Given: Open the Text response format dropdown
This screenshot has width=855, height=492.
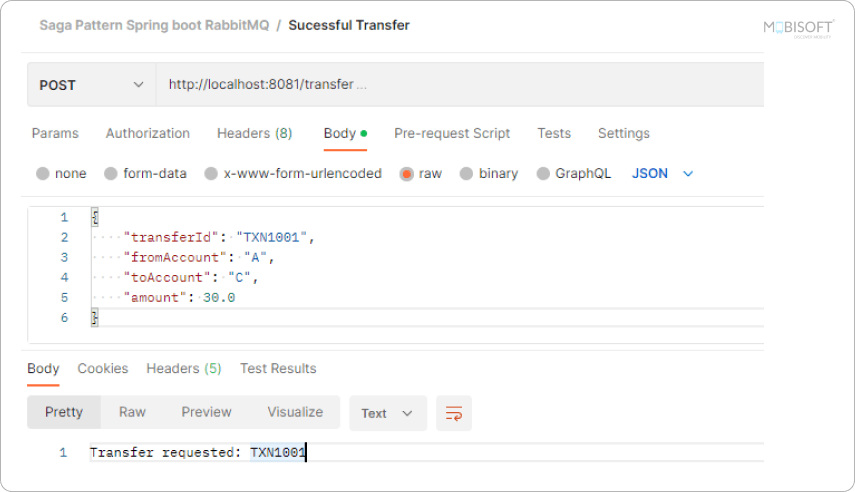Looking at the screenshot, I should 388,413.
